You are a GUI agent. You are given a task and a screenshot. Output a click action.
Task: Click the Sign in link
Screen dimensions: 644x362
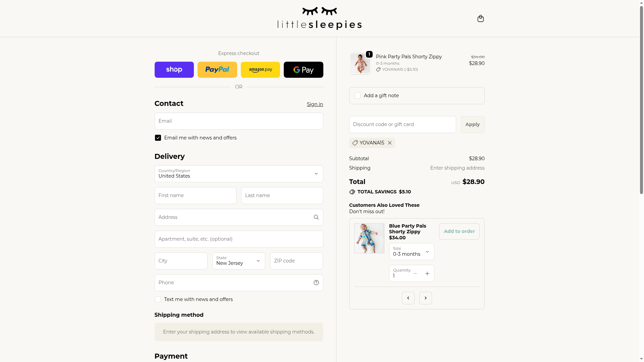pos(315,104)
